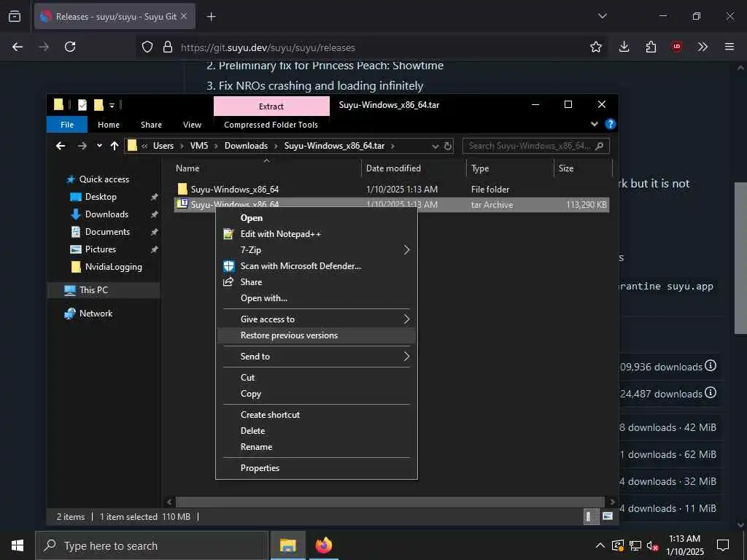Click the Firefox taskbar icon

pos(323,545)
